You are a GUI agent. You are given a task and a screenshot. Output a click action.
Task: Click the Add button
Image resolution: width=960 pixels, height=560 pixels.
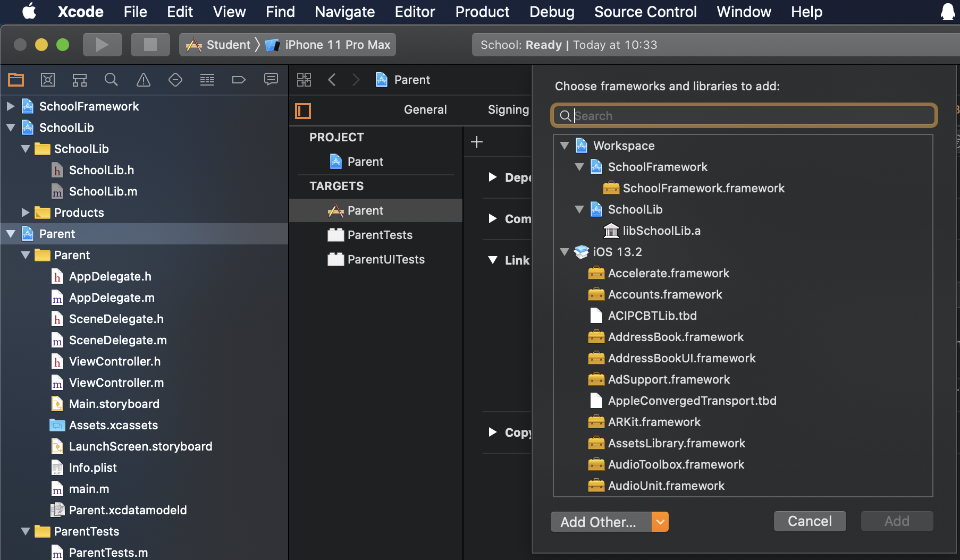click(x=897, y=521)
